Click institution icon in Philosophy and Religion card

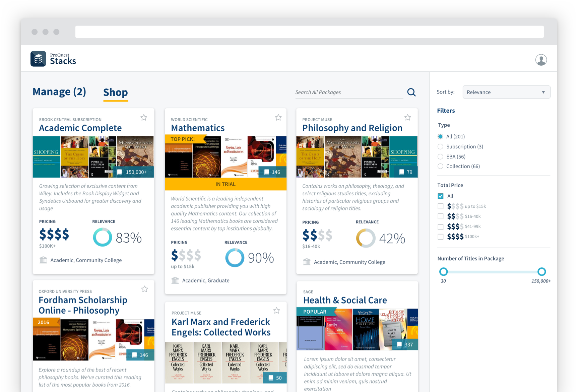click(307, 262)
